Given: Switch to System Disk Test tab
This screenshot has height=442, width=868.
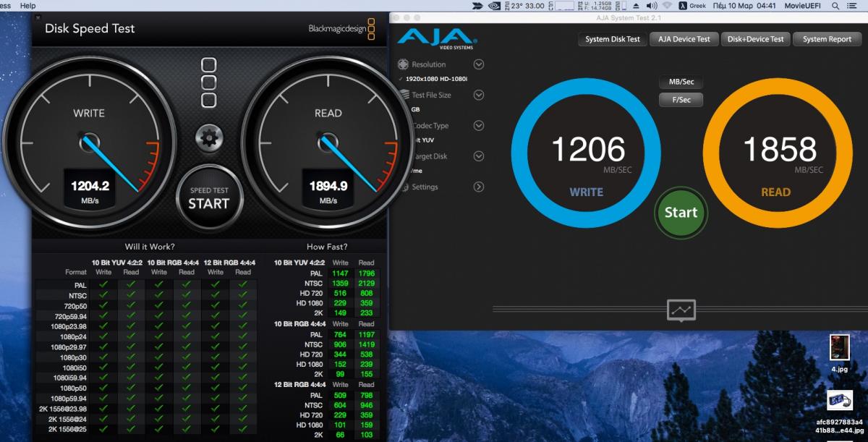Looking at the screenshot, I should point(613,39).
